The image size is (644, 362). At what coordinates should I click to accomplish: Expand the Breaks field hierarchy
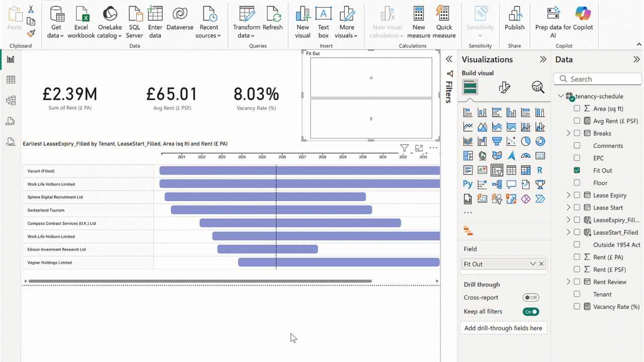pyautogui.click(x=569, y=133)
